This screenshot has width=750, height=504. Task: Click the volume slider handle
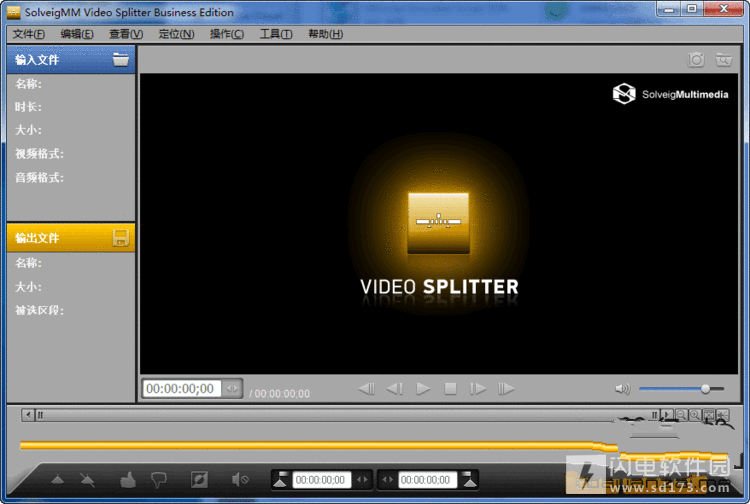pyautogui.click(x=705, y=389)
